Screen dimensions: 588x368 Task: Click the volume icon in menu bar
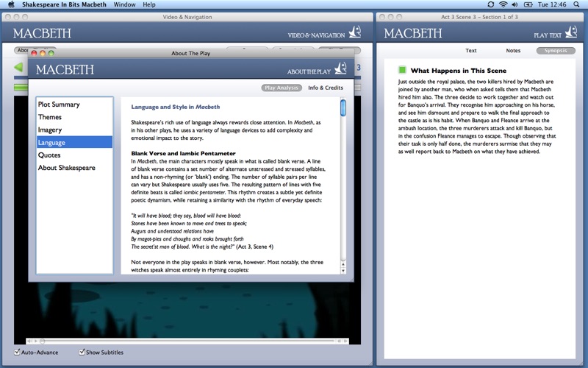[515, 4]
